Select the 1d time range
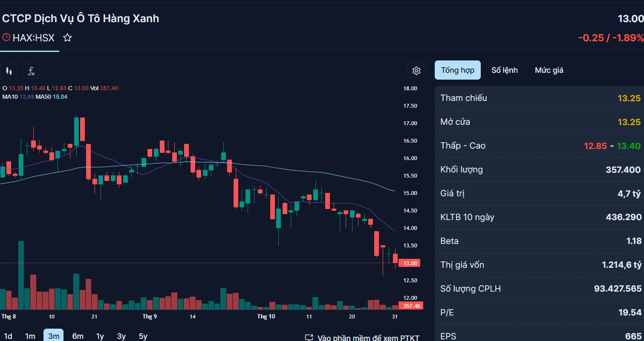Image resolution: width=644 pixels, height=341 pixels. coord(8,336)
